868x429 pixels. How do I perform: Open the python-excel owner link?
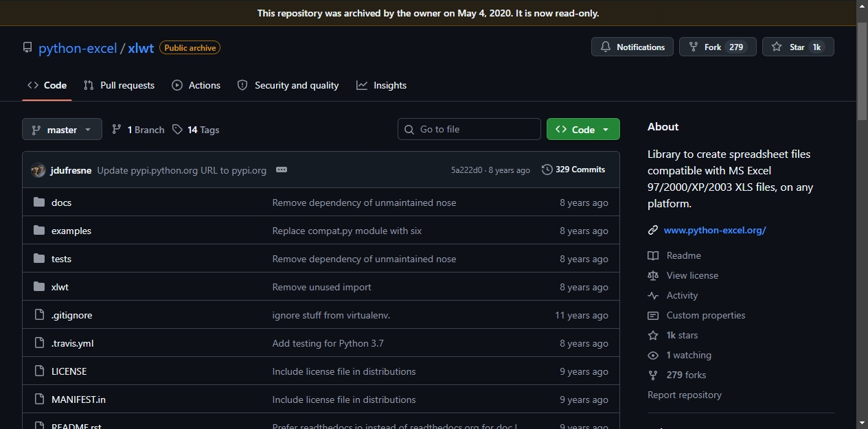[78, 48]
